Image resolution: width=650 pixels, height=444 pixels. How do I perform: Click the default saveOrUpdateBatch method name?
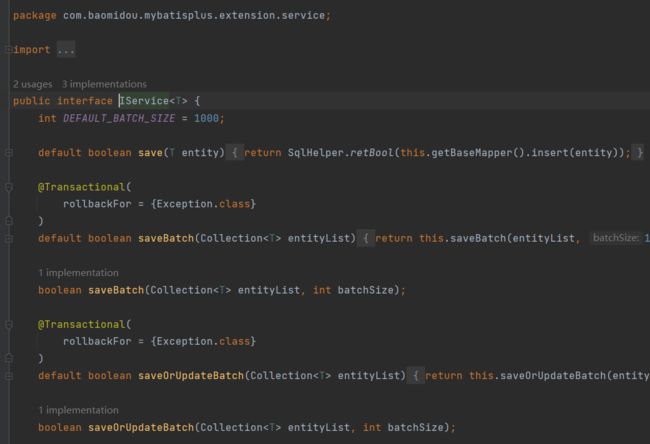click(x=191, y=376)
